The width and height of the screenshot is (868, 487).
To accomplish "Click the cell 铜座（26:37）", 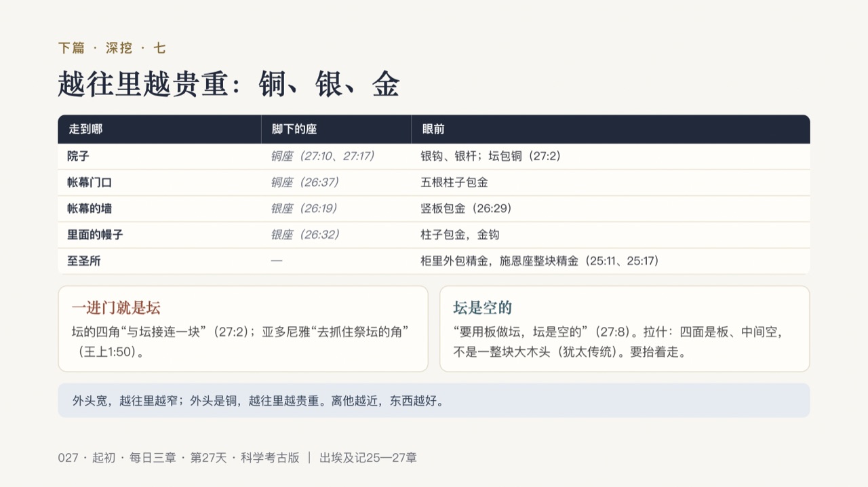I will click(x=305, y=182).
